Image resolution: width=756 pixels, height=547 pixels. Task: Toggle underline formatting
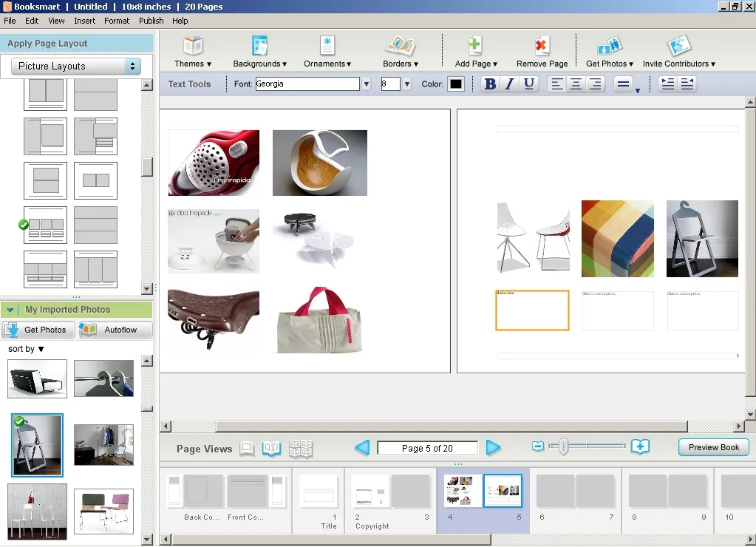click(529, 84)
